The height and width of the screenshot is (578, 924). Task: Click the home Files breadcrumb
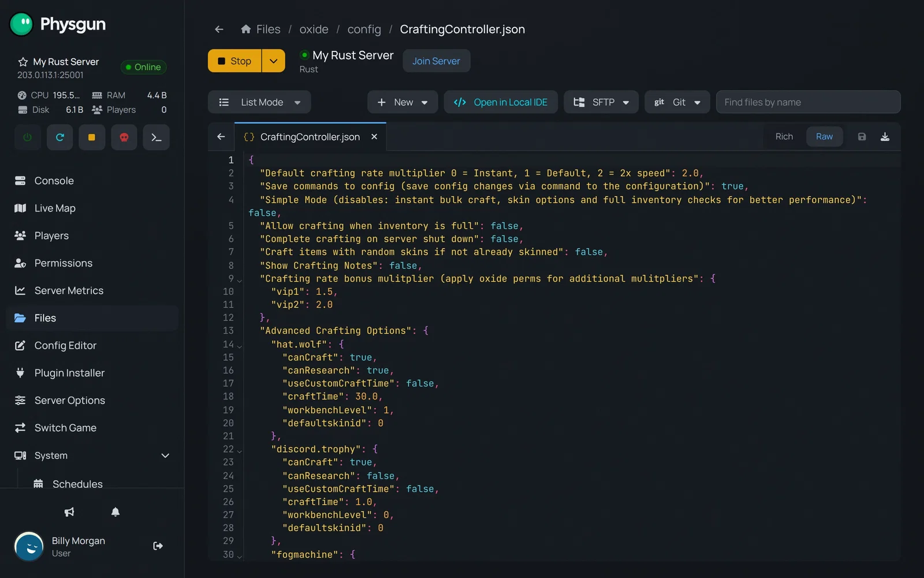[260, 29]
